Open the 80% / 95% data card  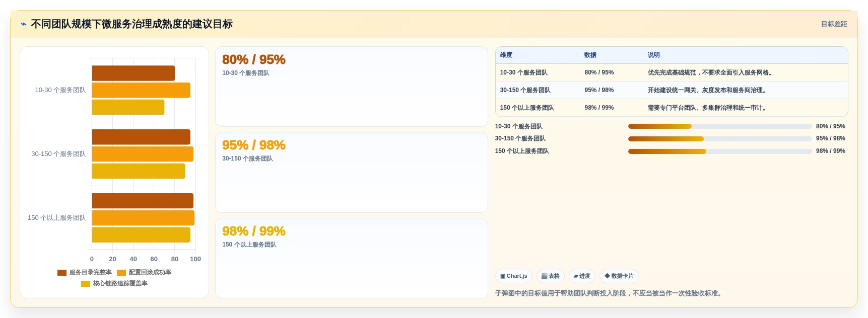tap(351, 87)
